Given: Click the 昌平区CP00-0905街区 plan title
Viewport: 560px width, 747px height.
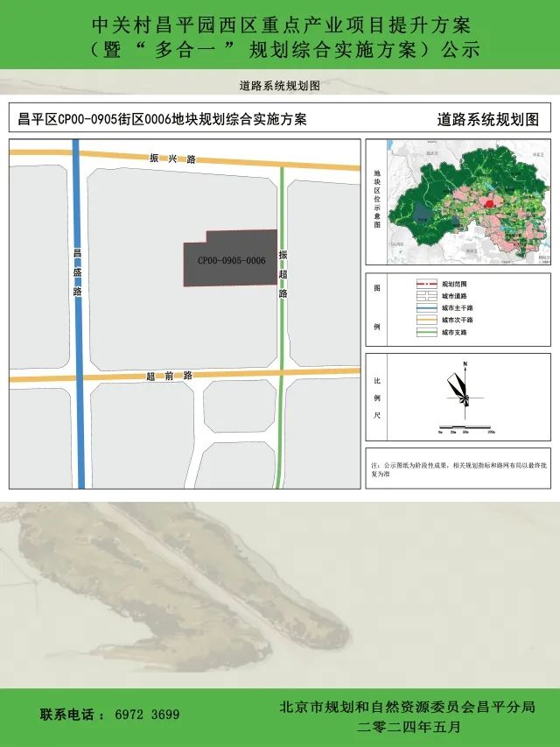Looking at the screenshot, I should (x=162, y=120).
